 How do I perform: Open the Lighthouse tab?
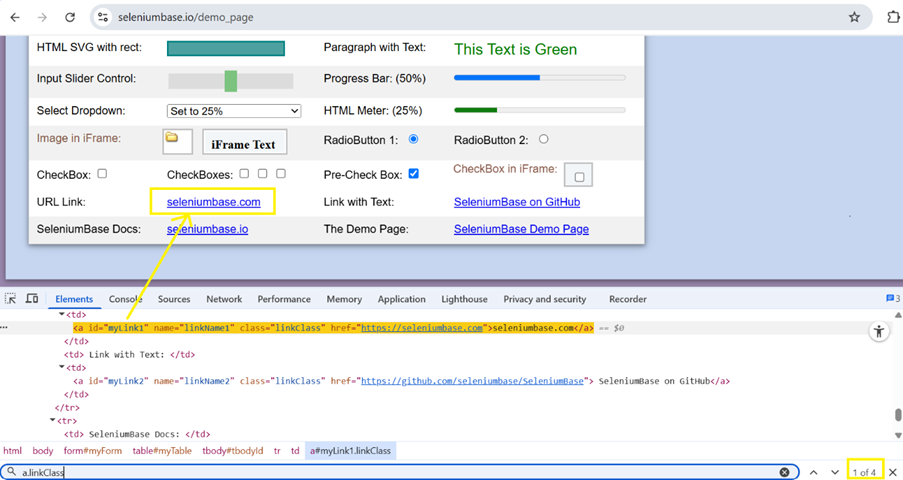pos(464,299)
